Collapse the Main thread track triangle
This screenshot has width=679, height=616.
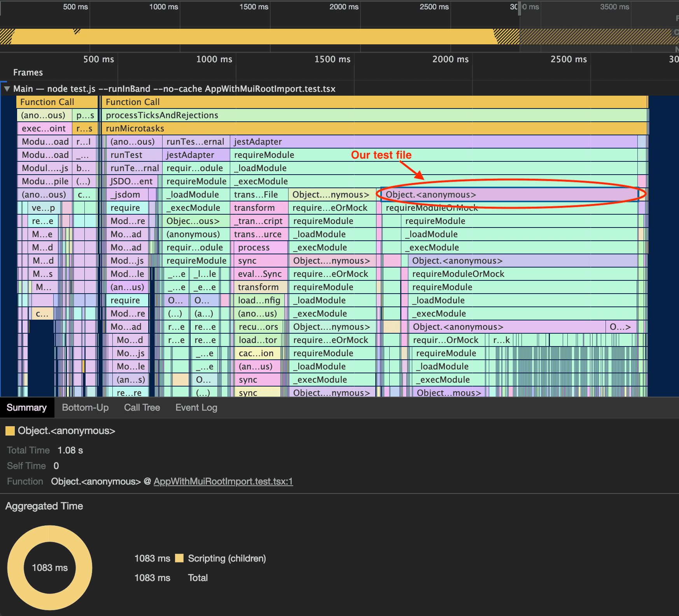pyautogui.click(x=7, y=89)
